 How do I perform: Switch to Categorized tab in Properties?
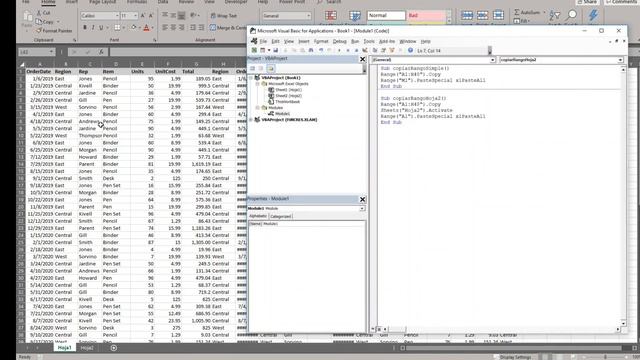tap(280, 216)
